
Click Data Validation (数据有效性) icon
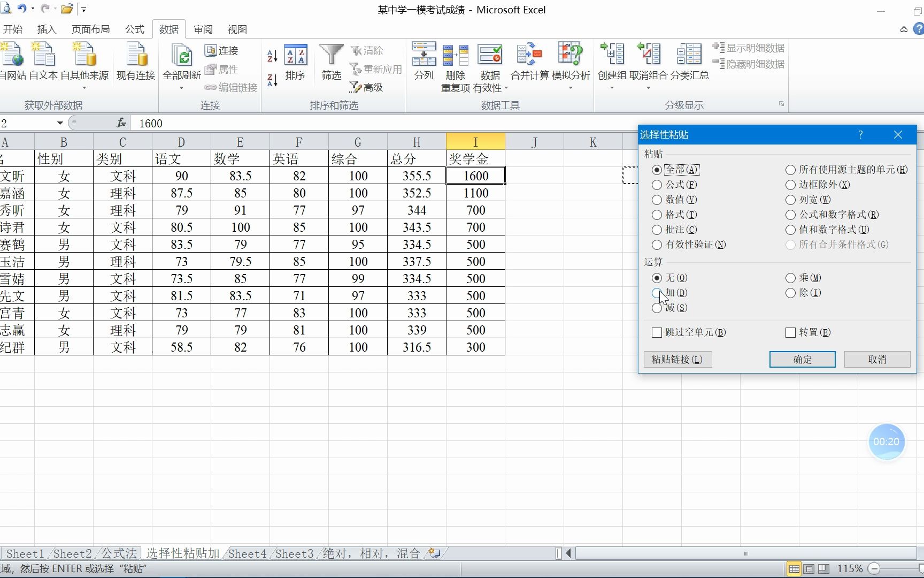(x=490, y=55)
